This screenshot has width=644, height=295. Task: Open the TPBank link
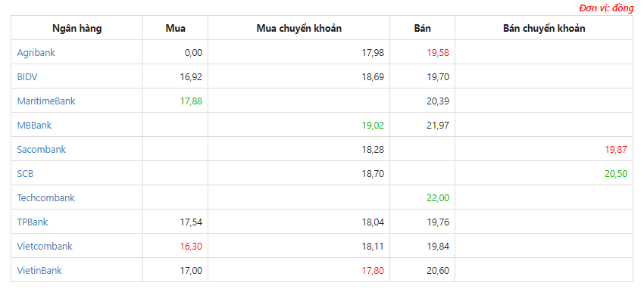coord(33,222)
